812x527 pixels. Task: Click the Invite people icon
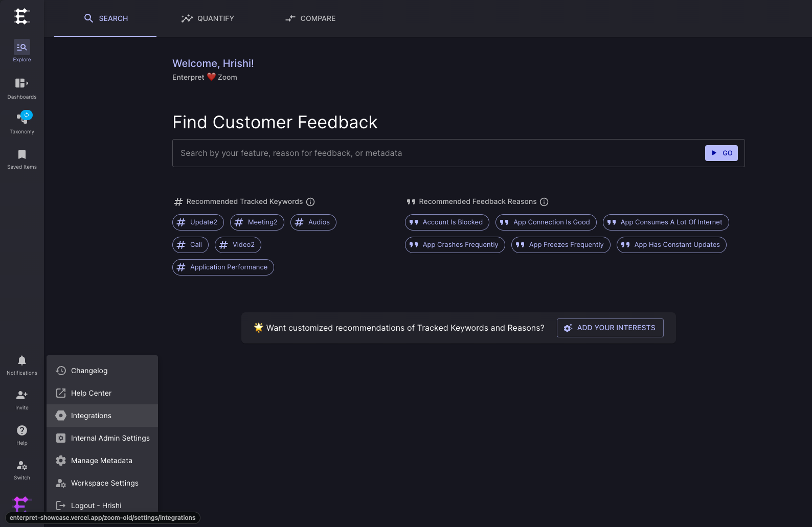(22, 395)
